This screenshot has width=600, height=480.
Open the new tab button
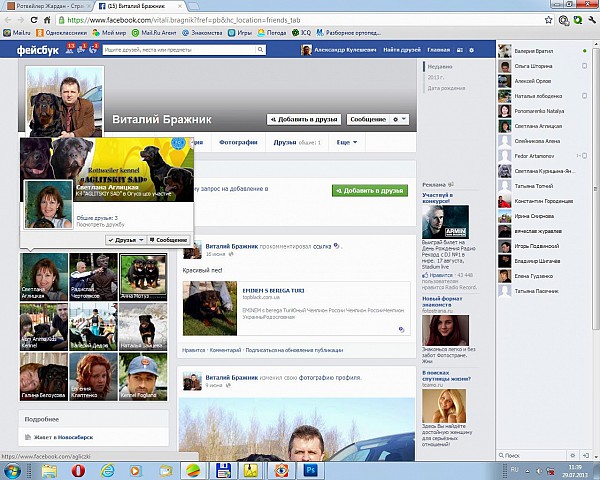[x=193, y=6]
